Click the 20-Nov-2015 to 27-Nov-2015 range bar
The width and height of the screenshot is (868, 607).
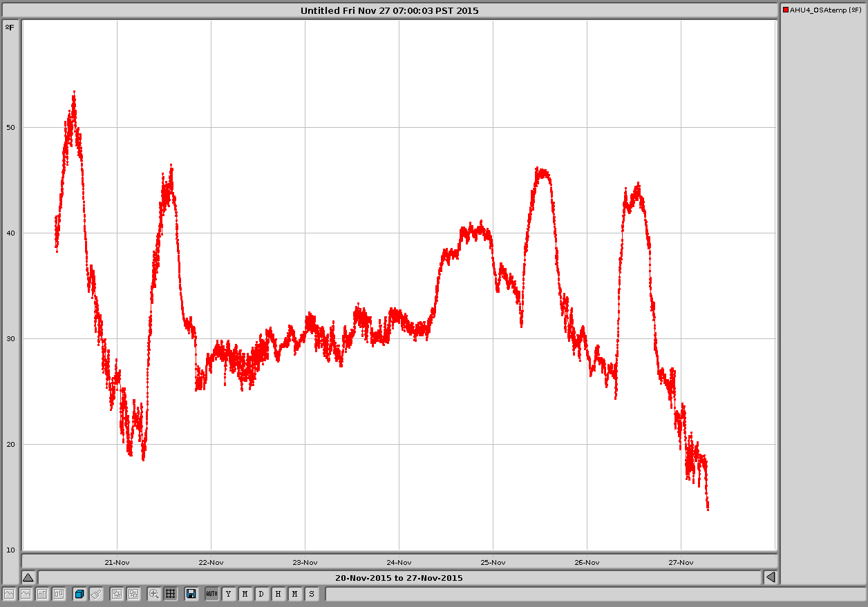click(x=399, y=577)
